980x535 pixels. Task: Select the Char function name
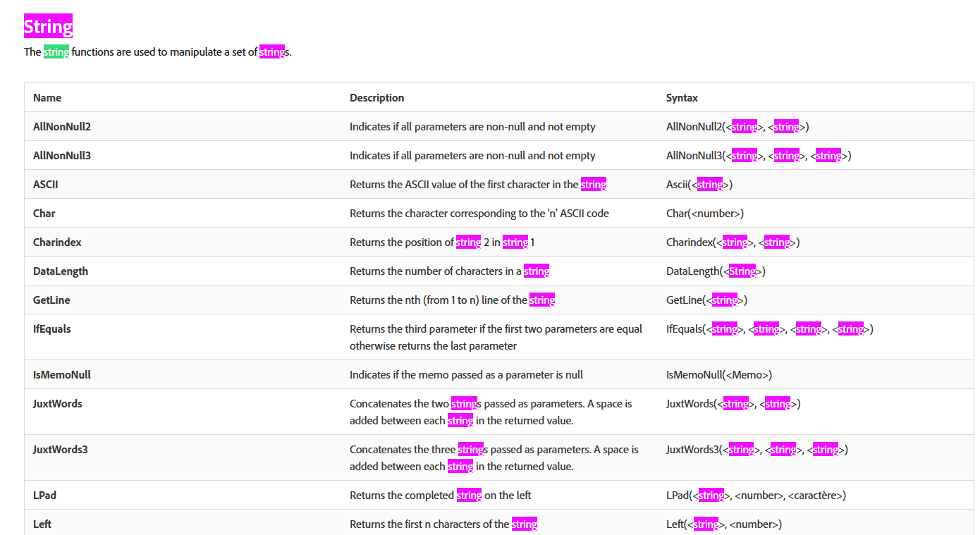click(44, 213)
